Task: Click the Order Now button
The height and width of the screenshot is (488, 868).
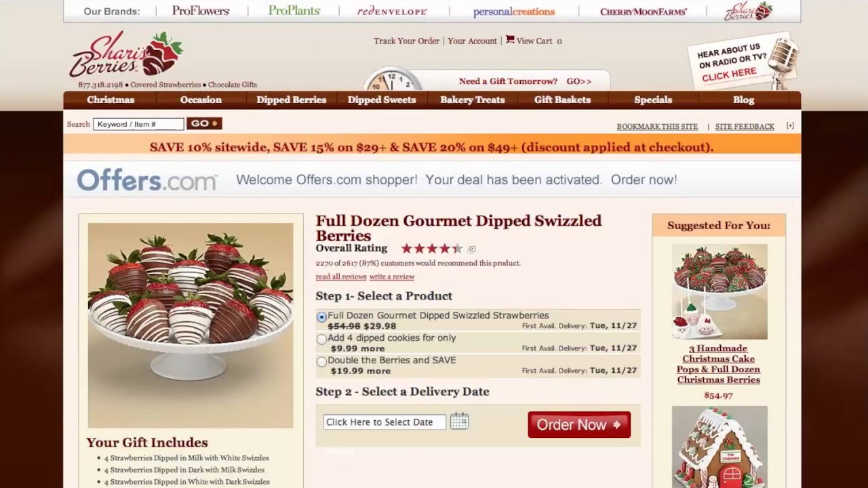Action: pos(579,424)
